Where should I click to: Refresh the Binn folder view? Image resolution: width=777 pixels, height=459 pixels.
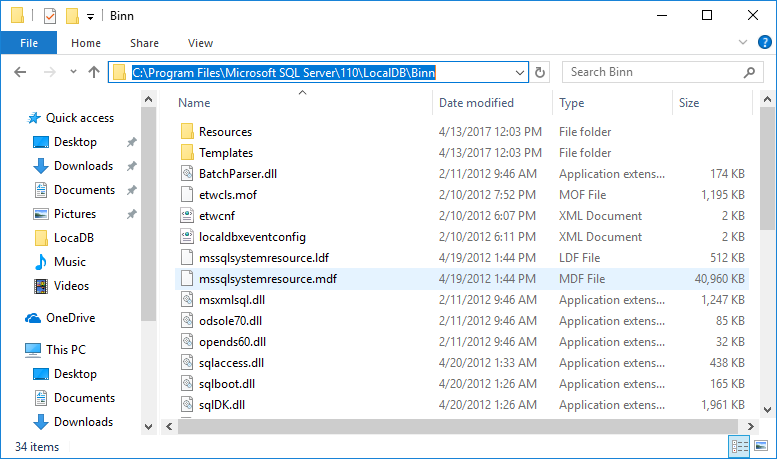(x=541, y=72)
